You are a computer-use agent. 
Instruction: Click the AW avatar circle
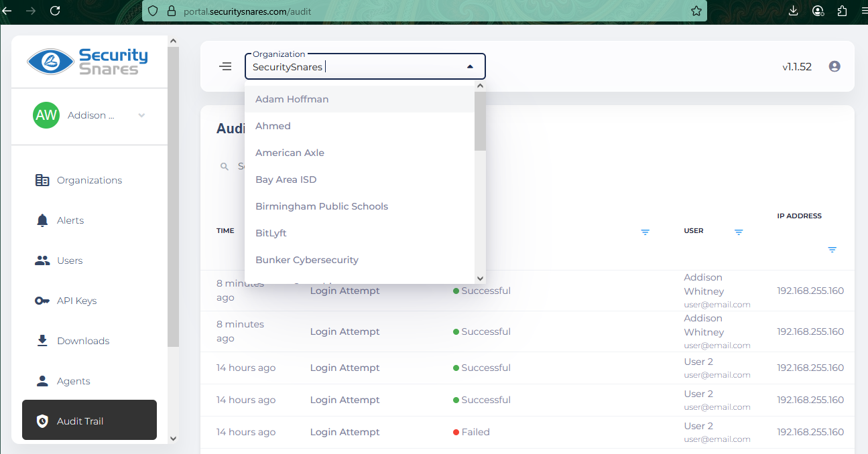[46, 115]
